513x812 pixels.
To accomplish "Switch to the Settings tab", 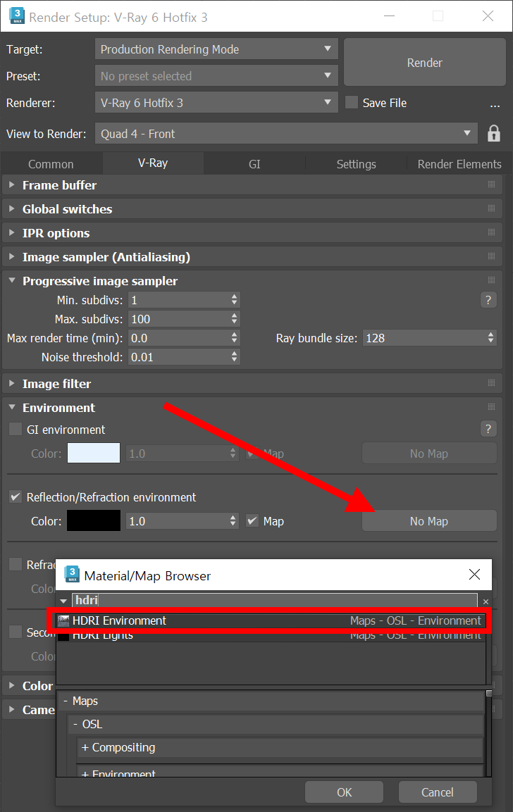I will (356, 163).
